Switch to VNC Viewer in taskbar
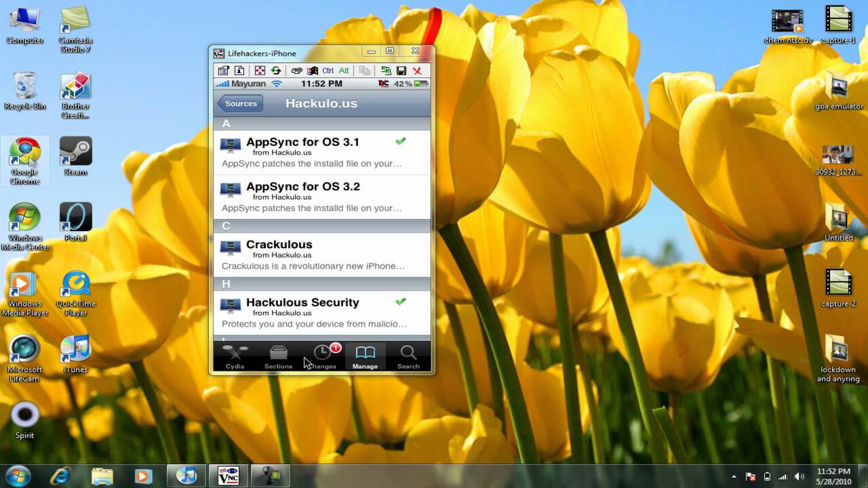Screen dimensions: 868x488 point(229,476)
